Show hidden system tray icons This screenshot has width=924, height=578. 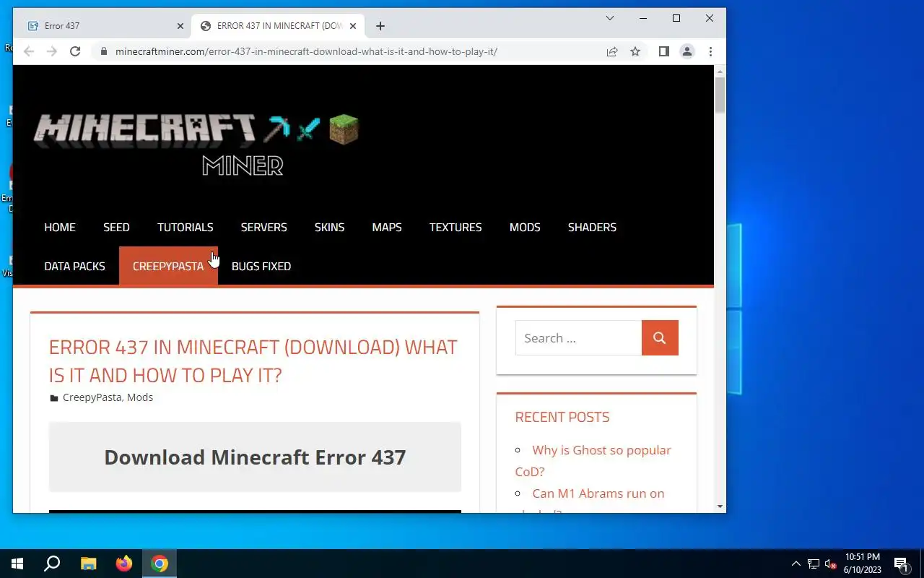click(796, 564)
